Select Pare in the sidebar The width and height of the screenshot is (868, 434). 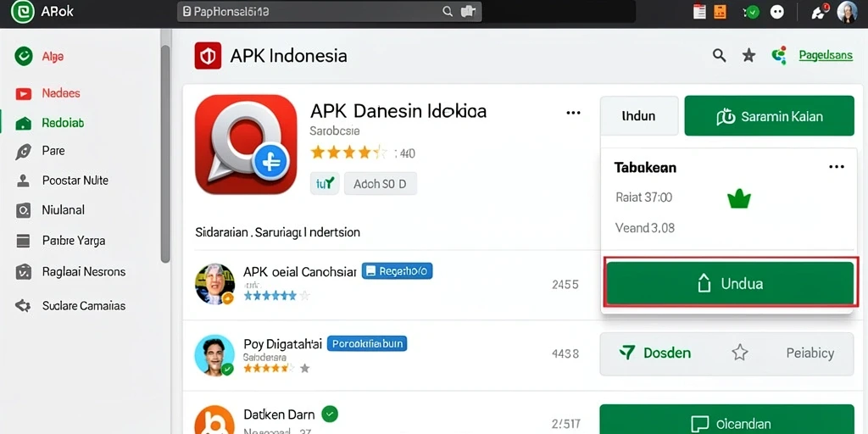pyautogui.click(x=53, y=151)
